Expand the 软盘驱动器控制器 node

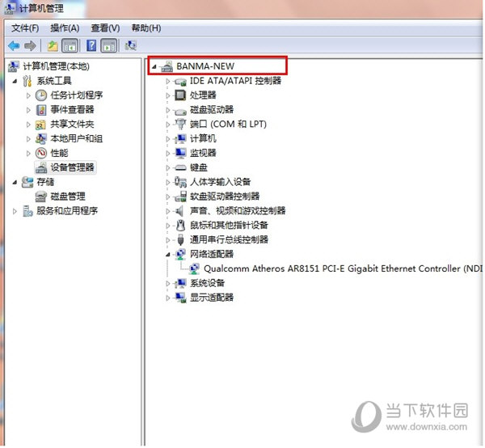[168, 197]
